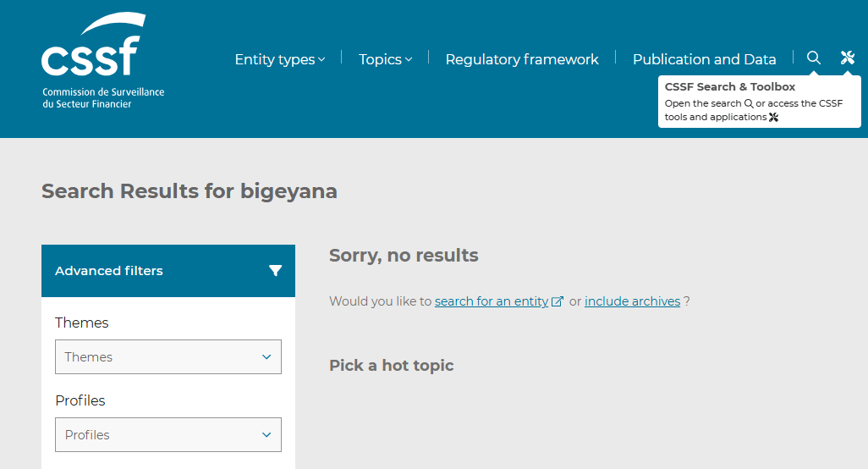Open the Profiles dropdown filter
868x469 pixels.
tap(168, 435)
